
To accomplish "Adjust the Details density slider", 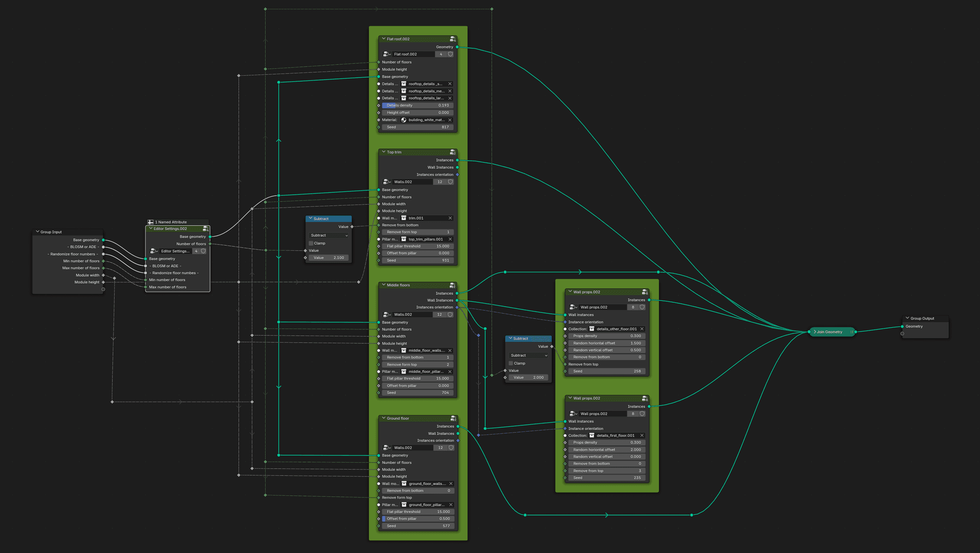I will point(418,105).
